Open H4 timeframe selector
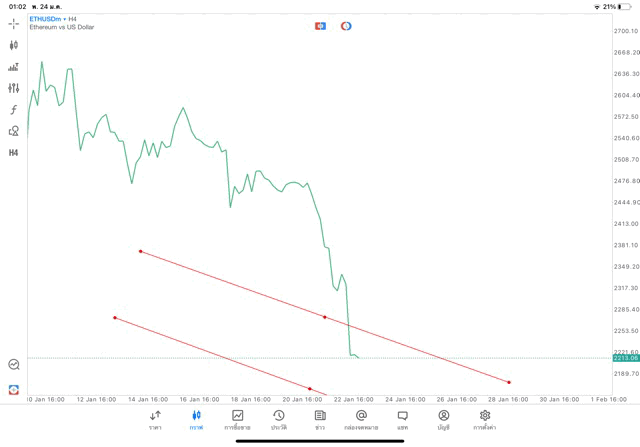The image size is (640, 447). (x=14, y=153)
